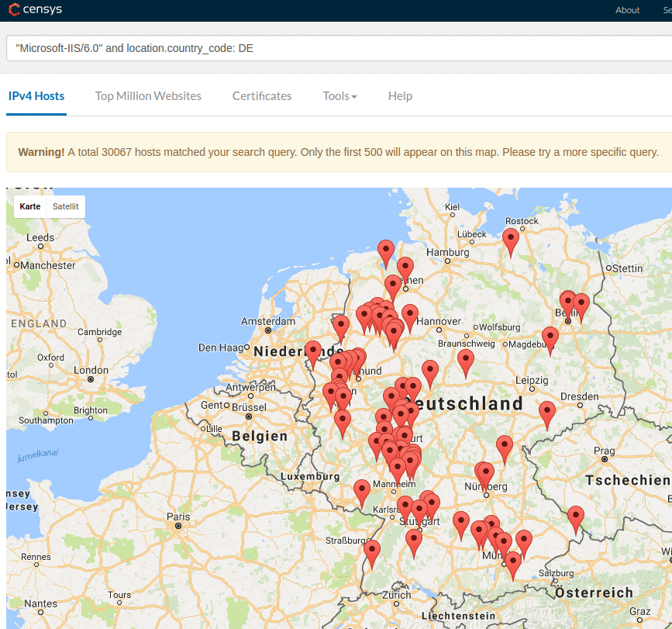Select the pin on the border south of Prag

pos(576,520)
